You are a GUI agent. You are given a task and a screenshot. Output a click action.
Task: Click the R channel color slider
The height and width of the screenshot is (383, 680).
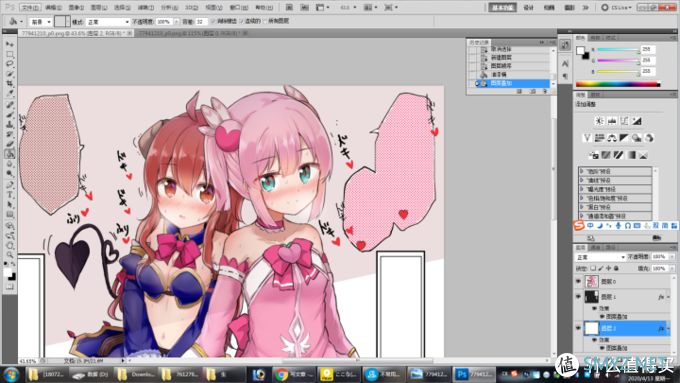tap(618, 49)
